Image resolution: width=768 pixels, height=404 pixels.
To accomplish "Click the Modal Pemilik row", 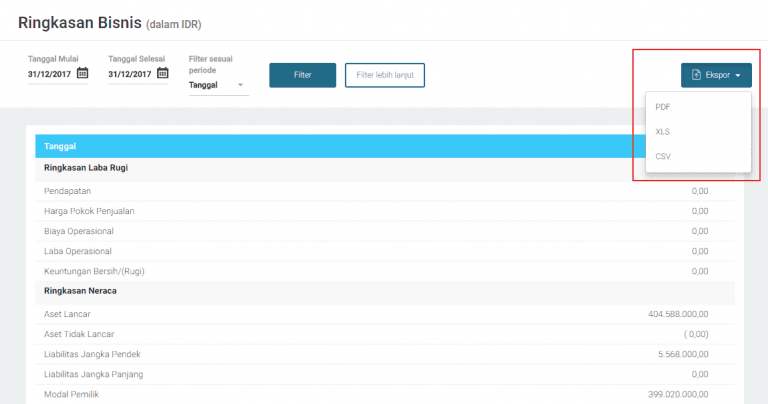I will (71, 394).
